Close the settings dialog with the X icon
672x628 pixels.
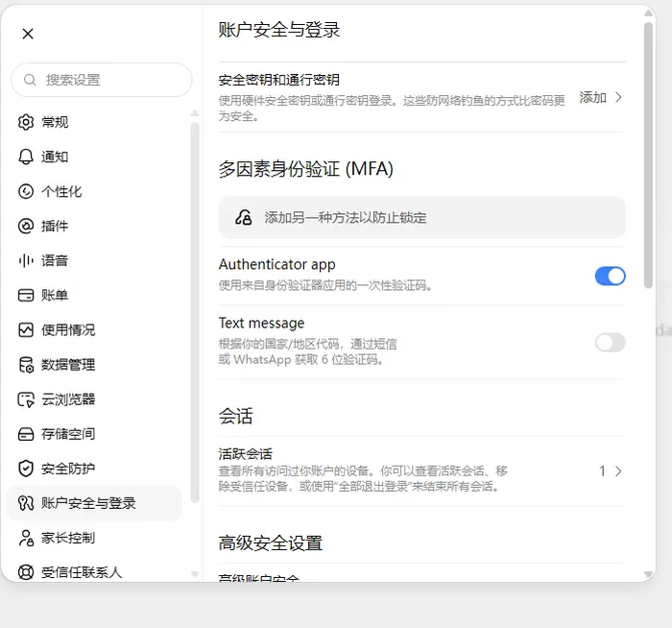28,34
